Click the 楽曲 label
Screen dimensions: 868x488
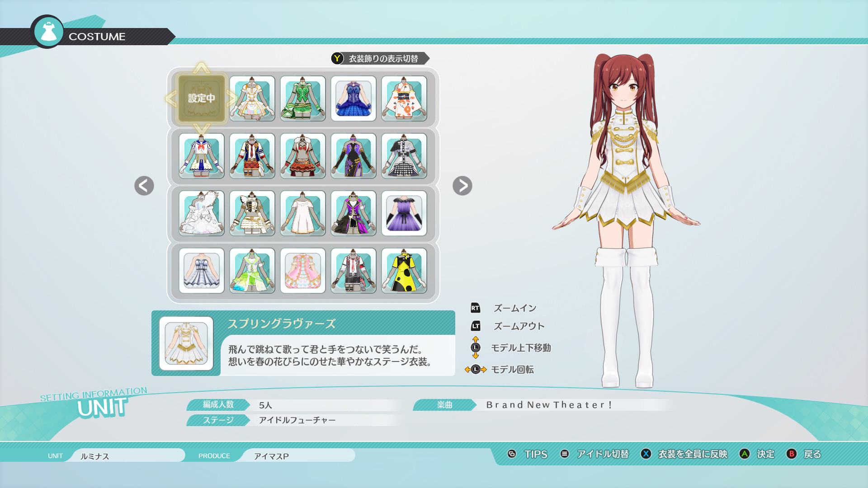tap(445, 405)
